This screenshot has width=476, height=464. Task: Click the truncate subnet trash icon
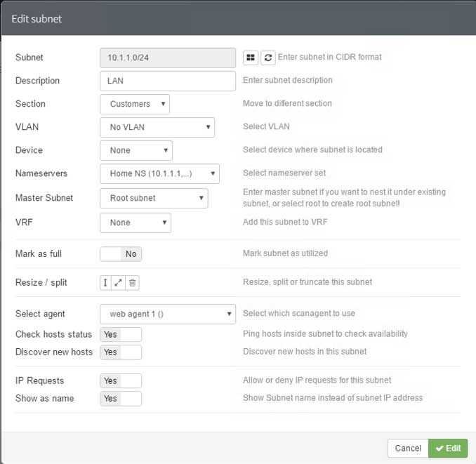tap(133, 283)
